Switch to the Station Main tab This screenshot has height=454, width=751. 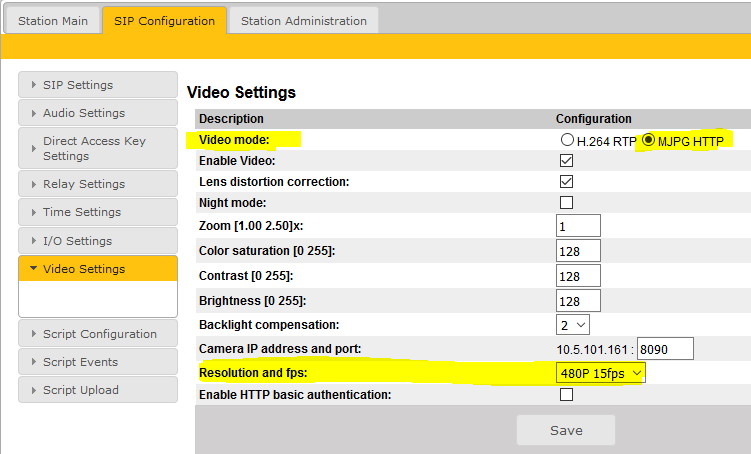pyautogui.click(x=53, y=20)
